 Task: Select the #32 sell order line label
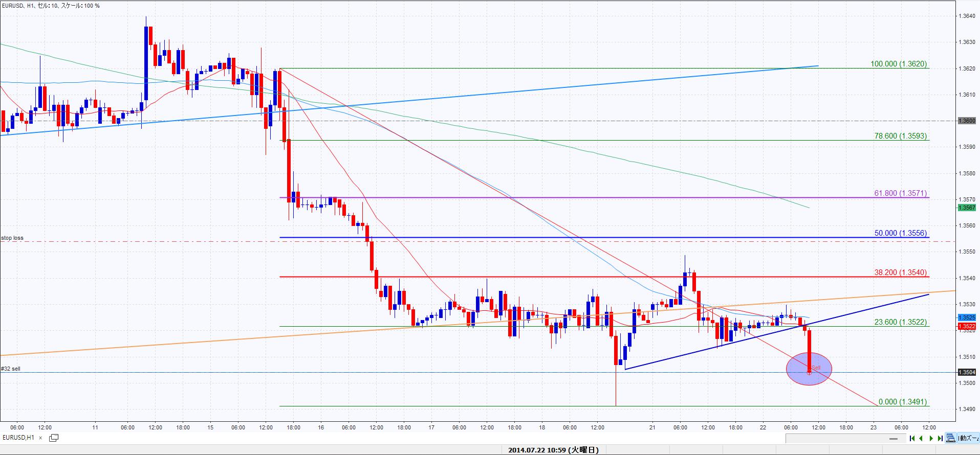coord(11,369)
